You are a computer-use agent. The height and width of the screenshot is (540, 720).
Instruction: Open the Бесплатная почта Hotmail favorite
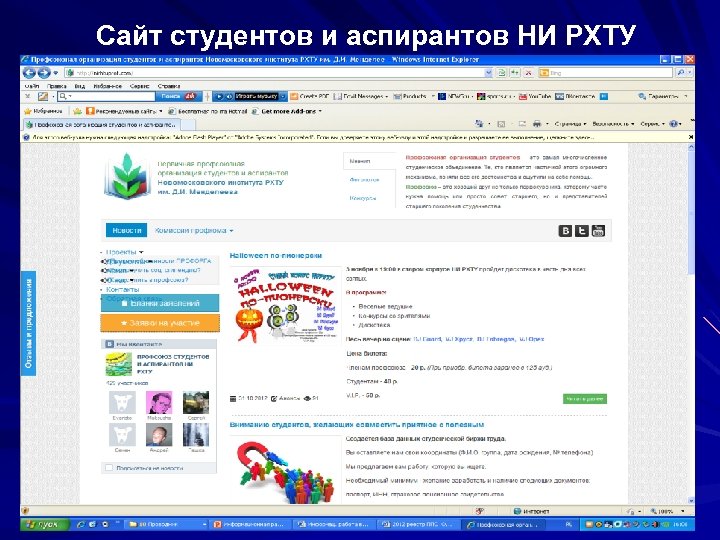[x=208, y=111]
